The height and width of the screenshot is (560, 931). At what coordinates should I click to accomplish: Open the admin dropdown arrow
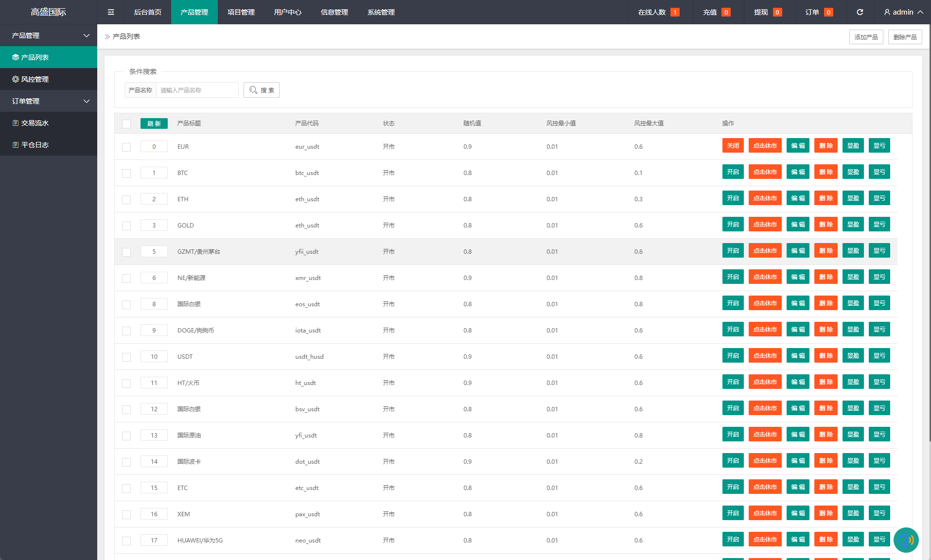[920, 12]
